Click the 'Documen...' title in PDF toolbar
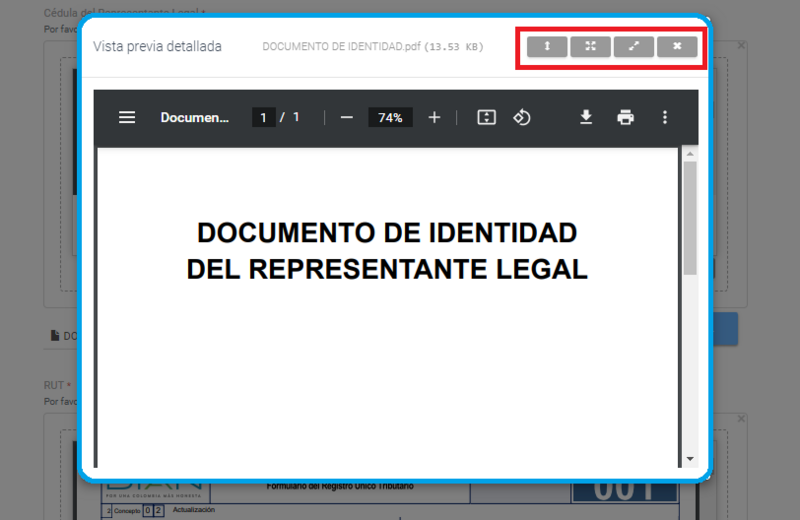Viewport: 800px width, 520px height. tap(194, 118)
